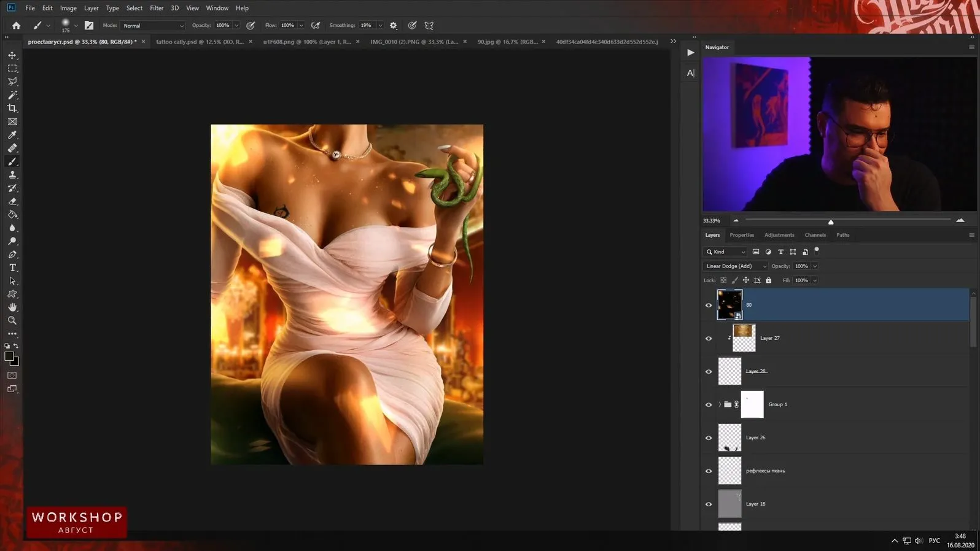The width and height of the screenshot is (980, 551).
Task: Select the Eyedropper tool
Action: pyautogui.click(x=12, y=135)
